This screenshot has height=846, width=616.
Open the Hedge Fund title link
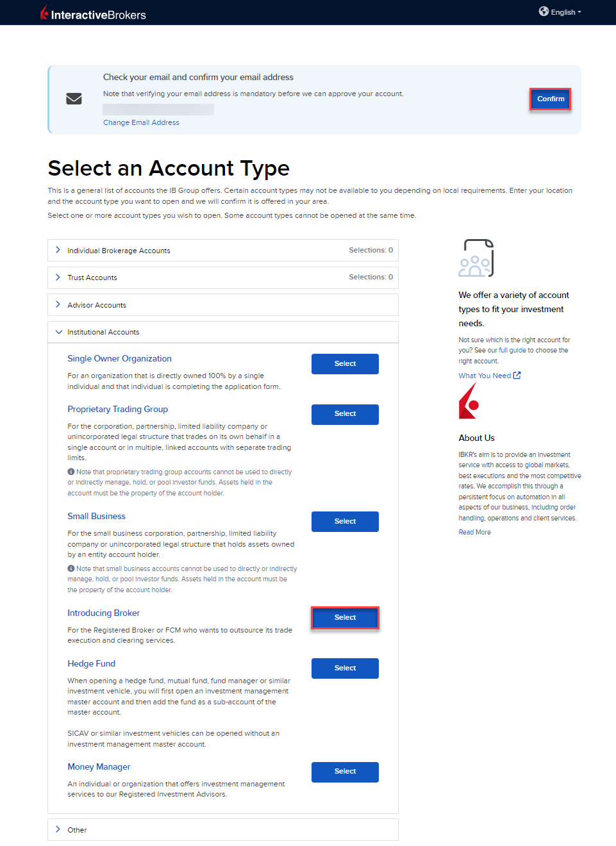[92, 663]
